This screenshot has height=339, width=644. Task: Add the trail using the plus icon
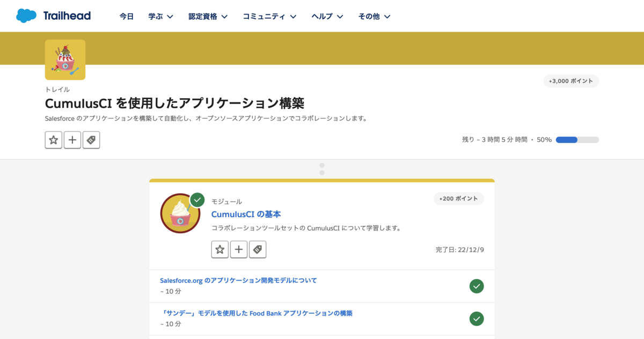pos(72,140)
